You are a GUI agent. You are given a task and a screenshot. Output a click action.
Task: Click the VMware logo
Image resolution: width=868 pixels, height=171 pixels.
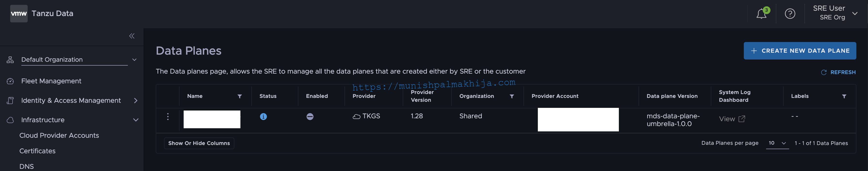[19, 14]
